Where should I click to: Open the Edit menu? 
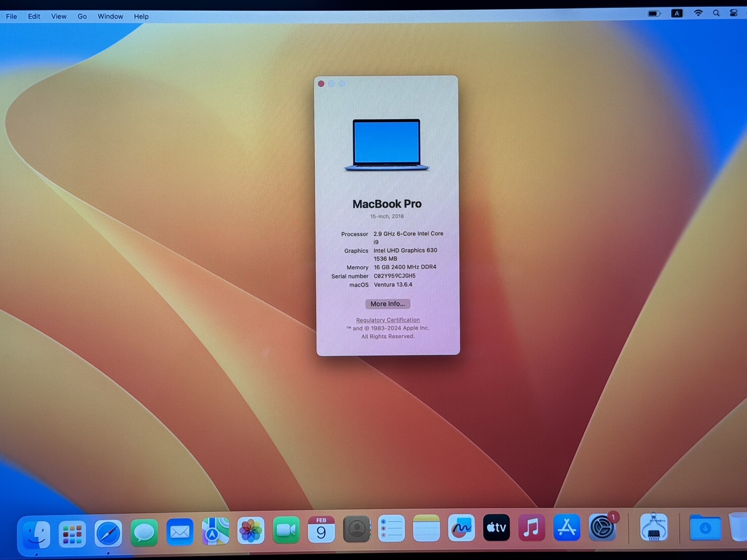(34, 17)
